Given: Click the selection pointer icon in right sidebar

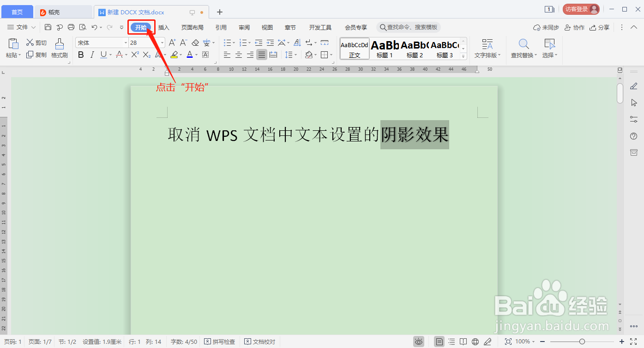Looking at the screenshot, I should [634, 103].
